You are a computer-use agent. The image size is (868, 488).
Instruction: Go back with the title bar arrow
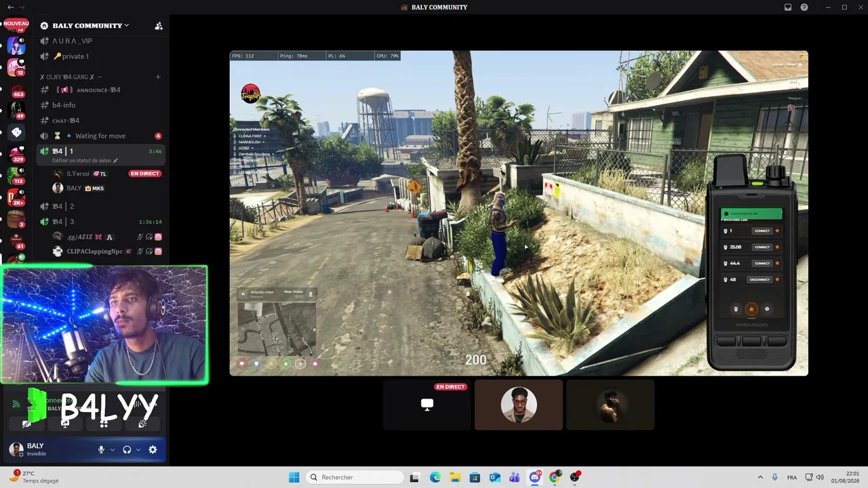[10, 7]
